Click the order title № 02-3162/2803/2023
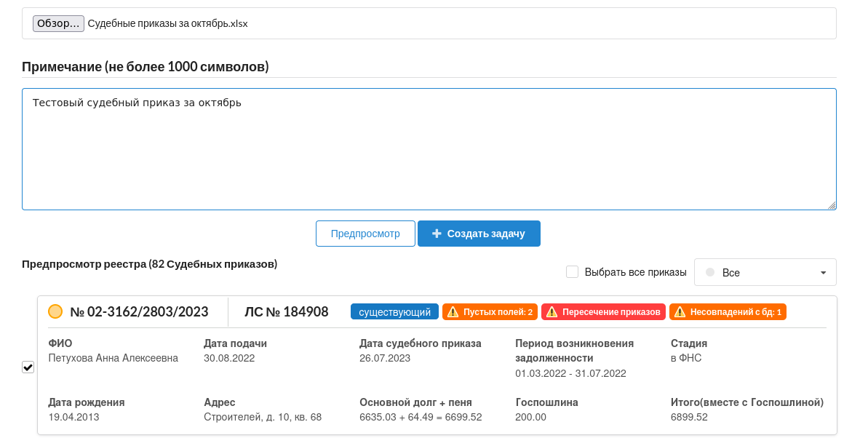This screenshot has height=438, width=868. click(x=139, y=312)
